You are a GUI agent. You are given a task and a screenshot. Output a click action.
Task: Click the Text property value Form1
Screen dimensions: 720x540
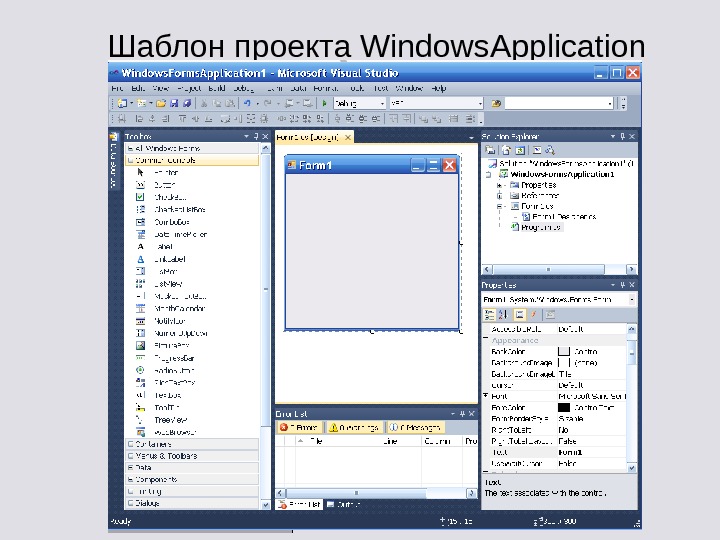[591, 452]
